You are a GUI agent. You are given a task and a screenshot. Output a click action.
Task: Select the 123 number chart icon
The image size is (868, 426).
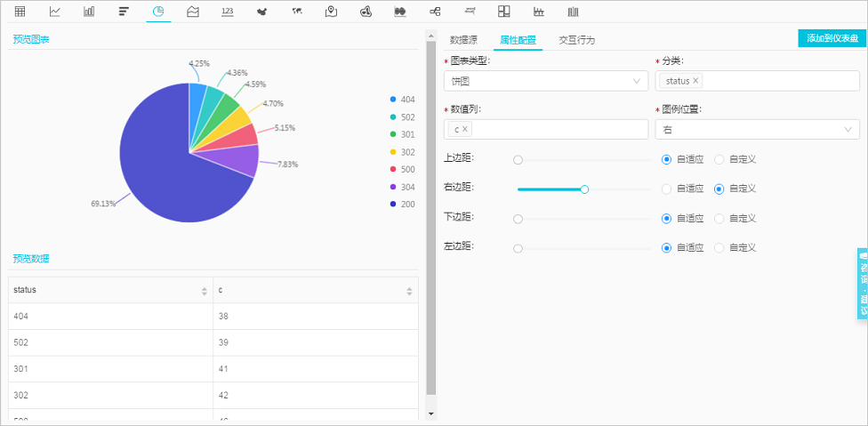click(227, 11)
